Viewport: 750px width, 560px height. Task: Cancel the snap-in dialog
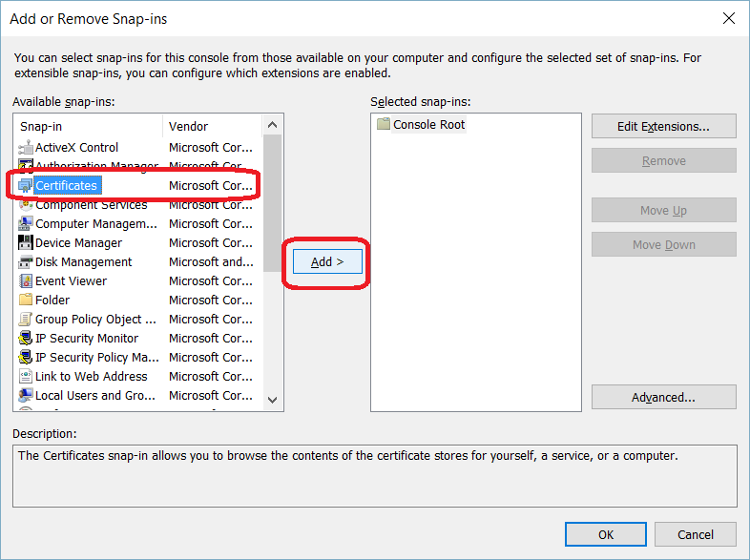(x=696, y=534)
